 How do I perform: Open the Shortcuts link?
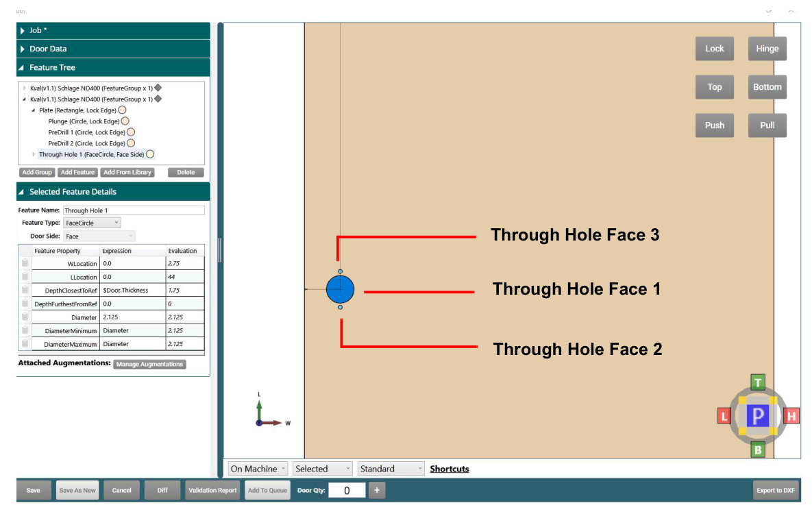pos(450,469)
